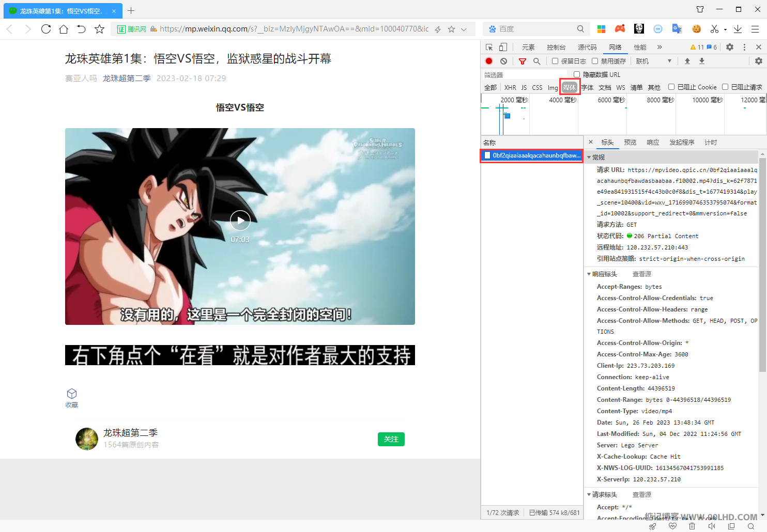Click the favorites star beside home icon

99,29
